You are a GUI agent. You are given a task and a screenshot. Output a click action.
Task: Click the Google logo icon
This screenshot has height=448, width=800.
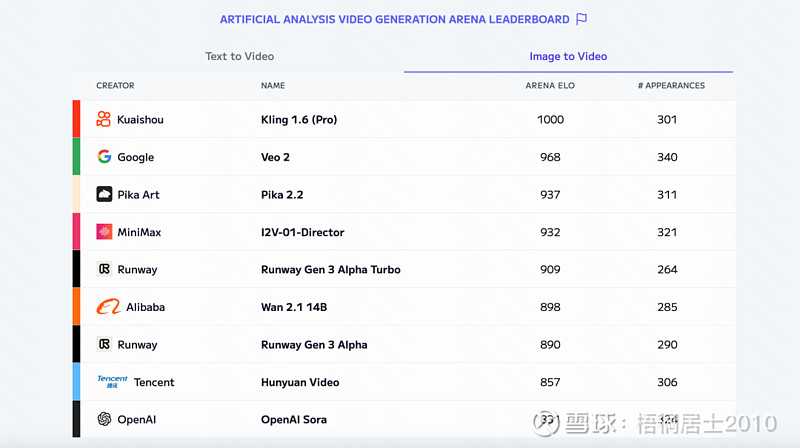tap(104, 157)
